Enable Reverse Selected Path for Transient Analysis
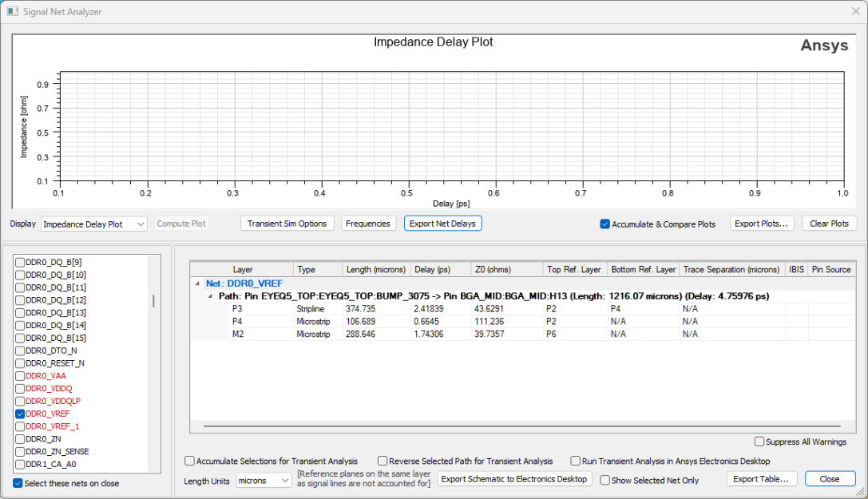 click(x=382, y=461)
